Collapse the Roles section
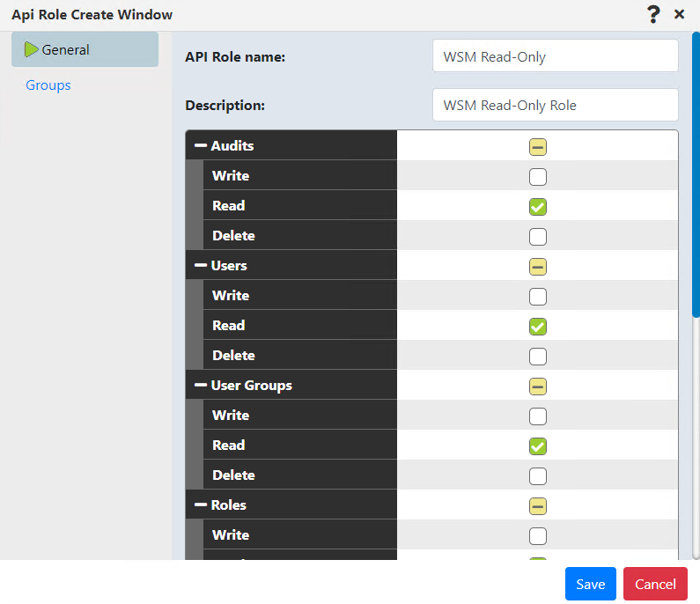The width and height of the screenshot is (700, 604). coord(201,505)
